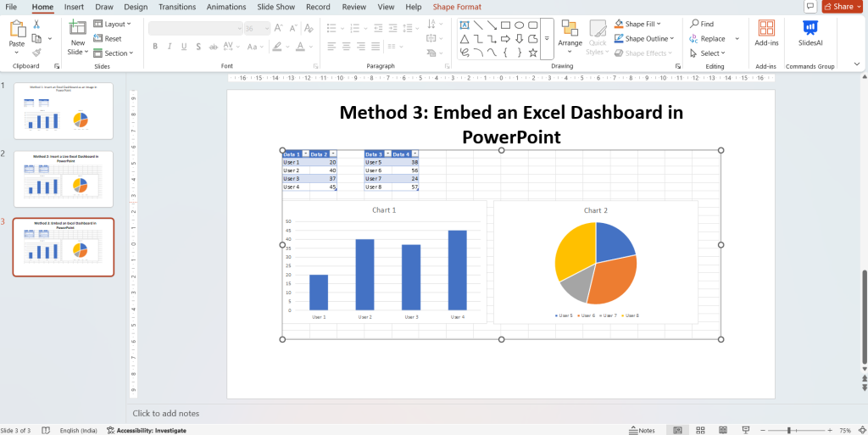This screenshot has height=435, width=868.
Task: Toggle Italic formatting
Action: pos(170,47)
